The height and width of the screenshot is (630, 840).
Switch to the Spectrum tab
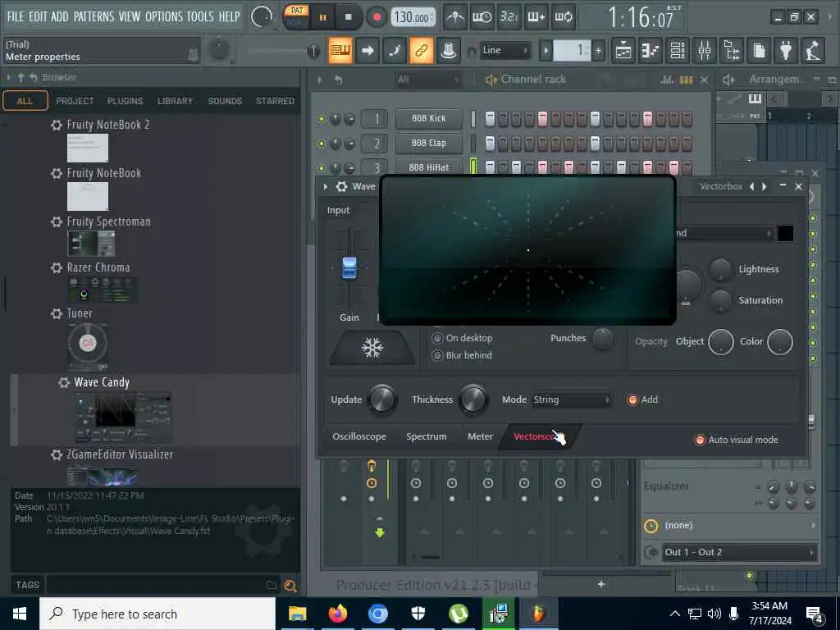pyautogui.click(x=426, y=436)
